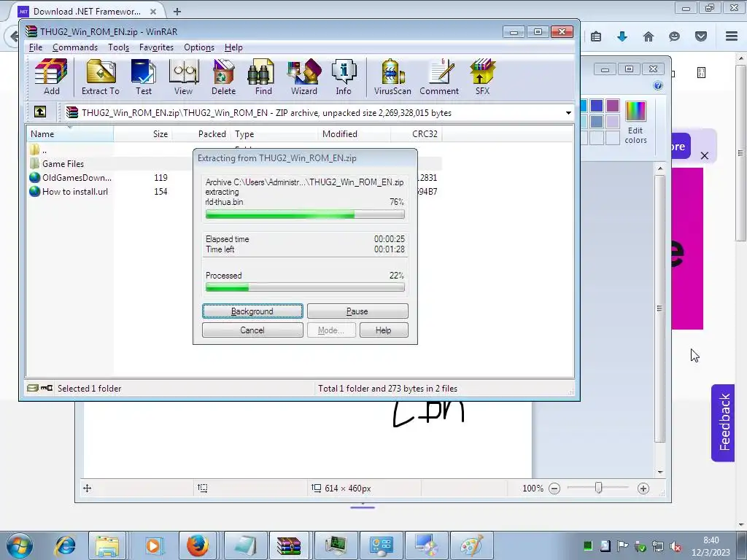
Task: Click the Delete toolbar icon
Action: (x=223, y=77)
